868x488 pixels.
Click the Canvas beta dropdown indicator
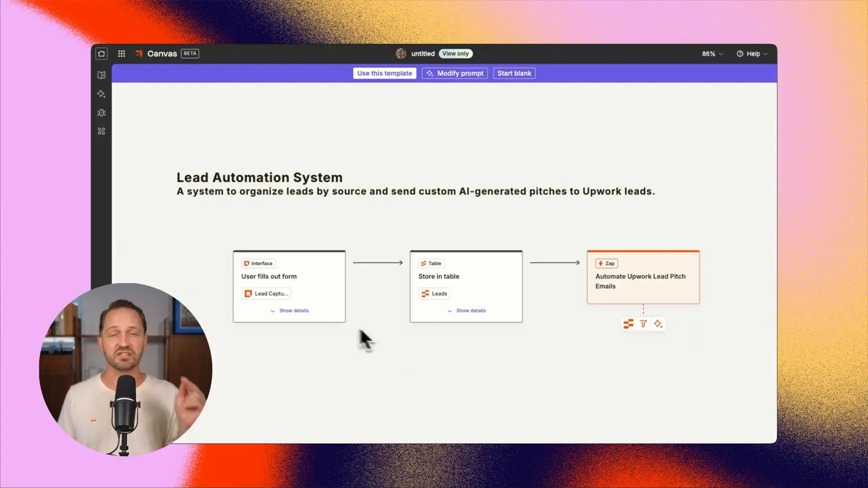coord(190,54)
